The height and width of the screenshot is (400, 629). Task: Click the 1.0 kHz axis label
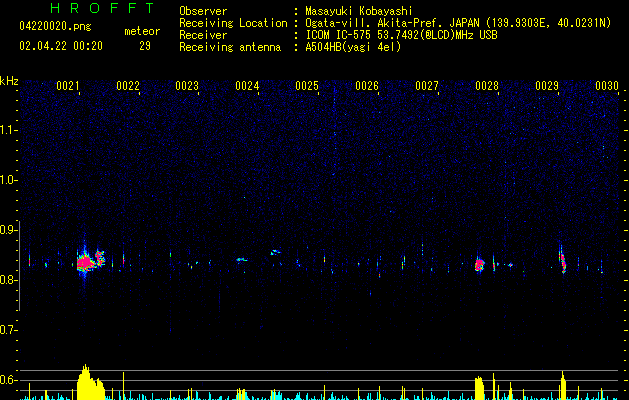point(9,180)
